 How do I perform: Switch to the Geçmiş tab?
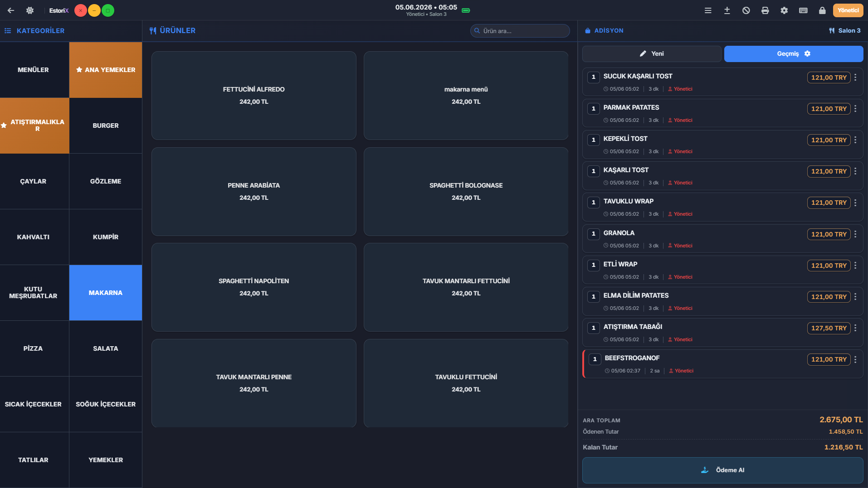coord(794,53)
